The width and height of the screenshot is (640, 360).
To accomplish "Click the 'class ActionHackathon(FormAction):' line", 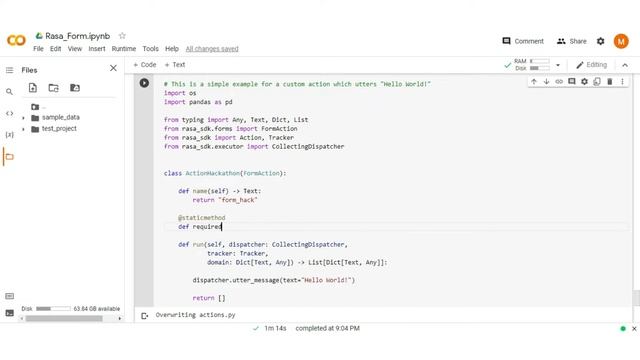I will [225, 173].
